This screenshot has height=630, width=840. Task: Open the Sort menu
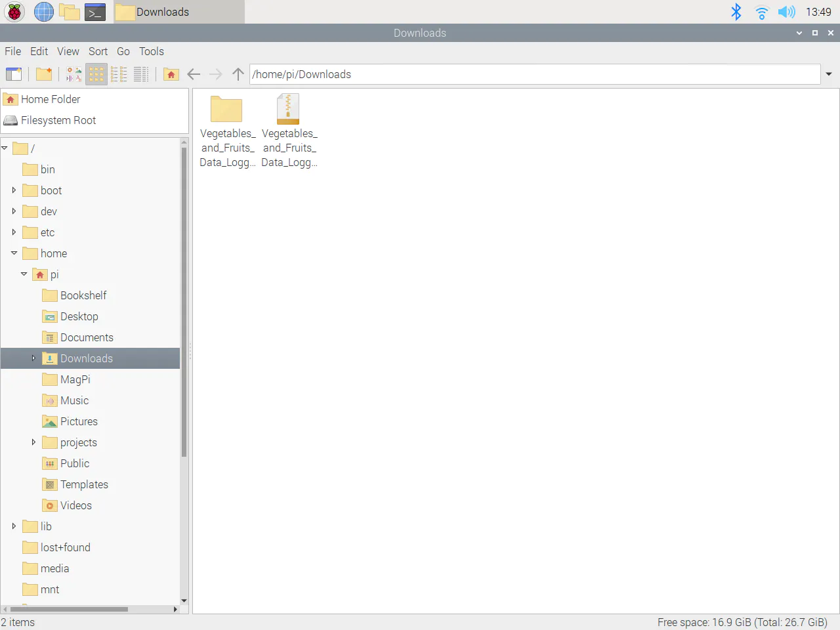(x=98, y=51)
